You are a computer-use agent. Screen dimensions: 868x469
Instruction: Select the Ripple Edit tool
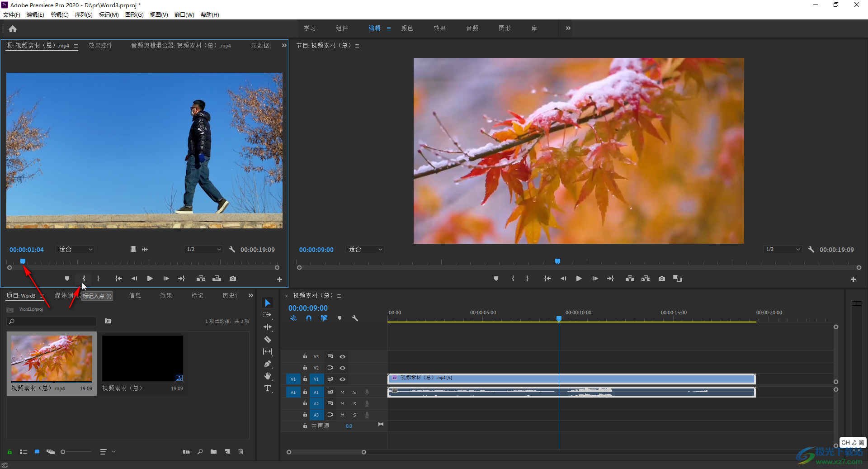coord(268,327)
